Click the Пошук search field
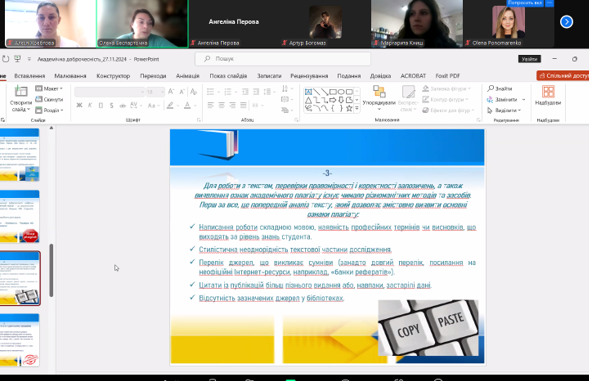589x381 pixels. coord(282,59)
